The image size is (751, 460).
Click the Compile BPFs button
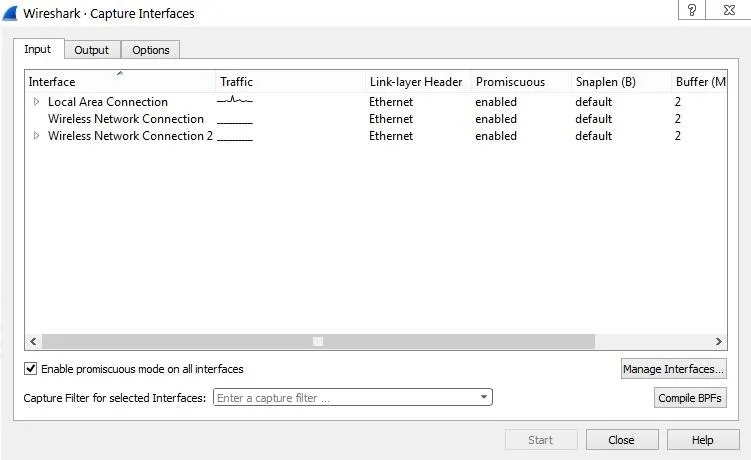[x=690, y=398]
